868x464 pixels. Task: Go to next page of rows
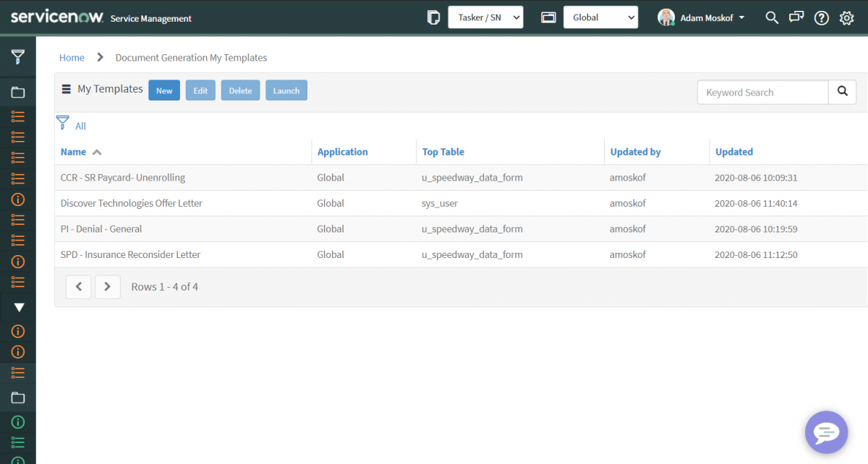(x=107, y=287)
